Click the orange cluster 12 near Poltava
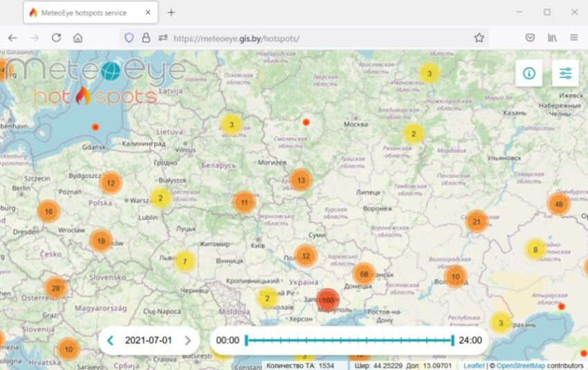 point(306,256)
